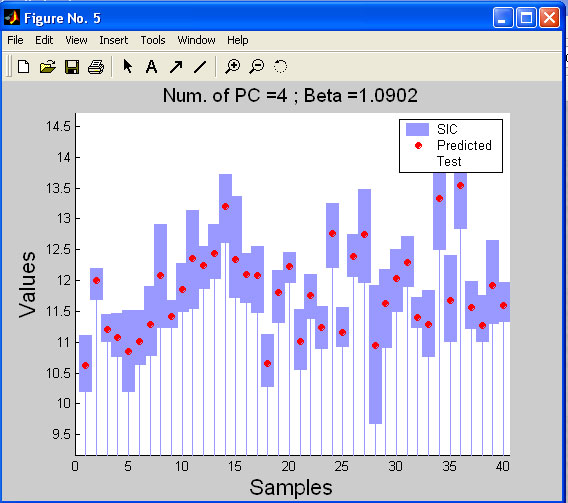This screenshot has height=503, width=568.
Task: Open the Tools menu
Action: pos(153,40)
